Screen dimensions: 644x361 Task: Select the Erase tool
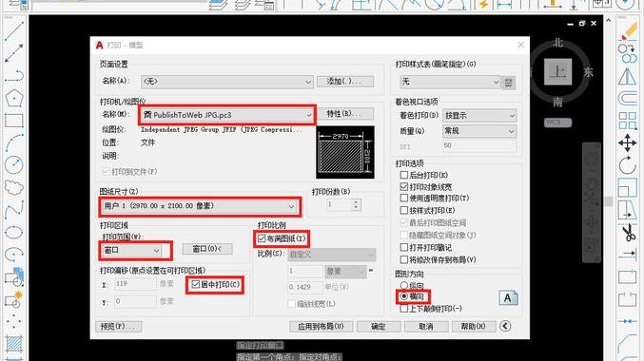tap(628, 31)
